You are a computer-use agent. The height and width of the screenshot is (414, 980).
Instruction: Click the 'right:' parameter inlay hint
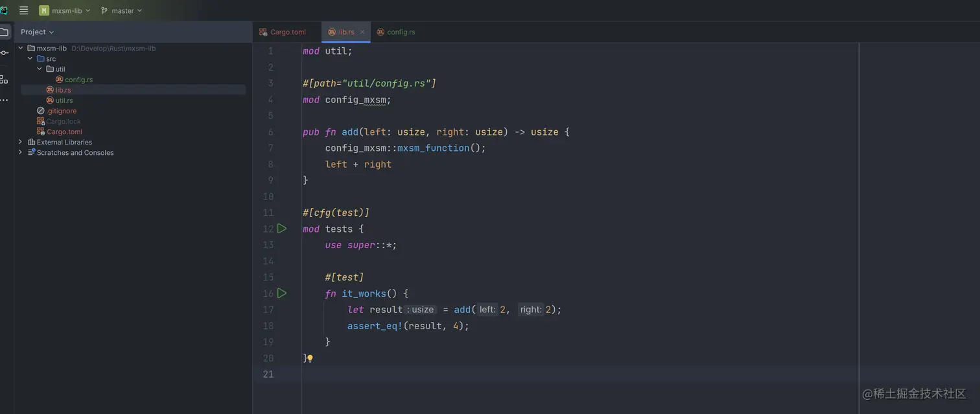click(531, 310)
